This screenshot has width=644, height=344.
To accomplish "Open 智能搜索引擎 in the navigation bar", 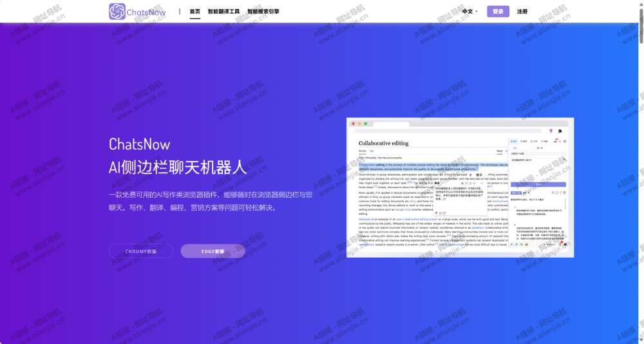I will pos(263,12).
